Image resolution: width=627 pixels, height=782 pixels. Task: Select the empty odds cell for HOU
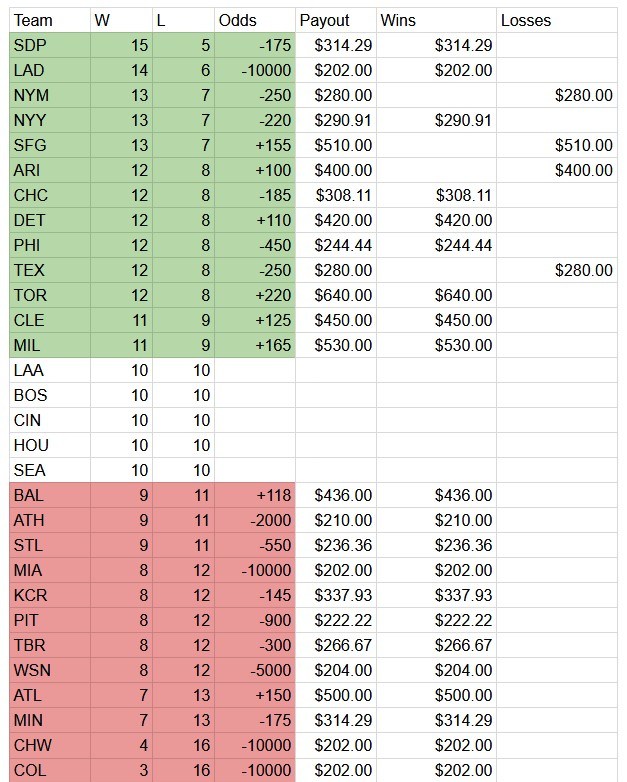click(255, 446)
